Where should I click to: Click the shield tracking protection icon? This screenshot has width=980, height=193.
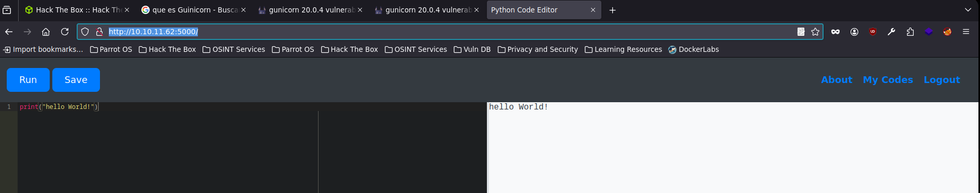pyautogui.click(x=85, y=32)
